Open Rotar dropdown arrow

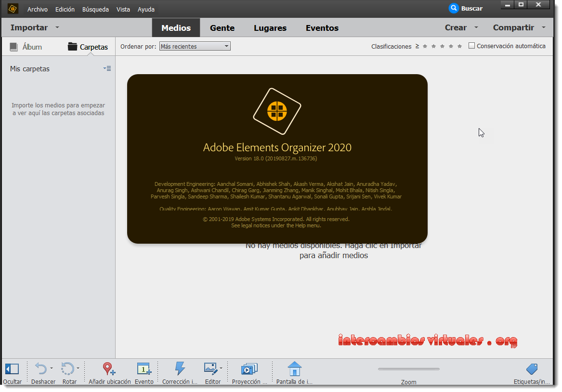coord(78,368)
